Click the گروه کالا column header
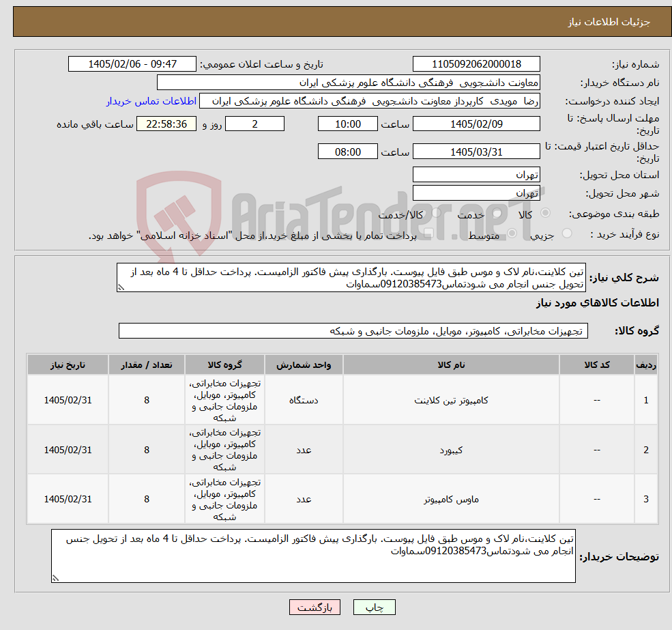 coord(224,364)
